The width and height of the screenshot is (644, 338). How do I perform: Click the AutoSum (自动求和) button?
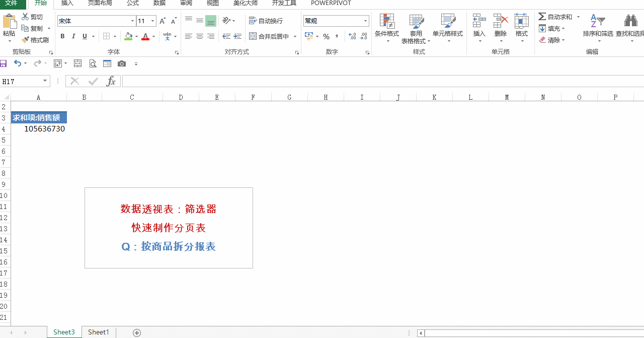click(555, 17)
